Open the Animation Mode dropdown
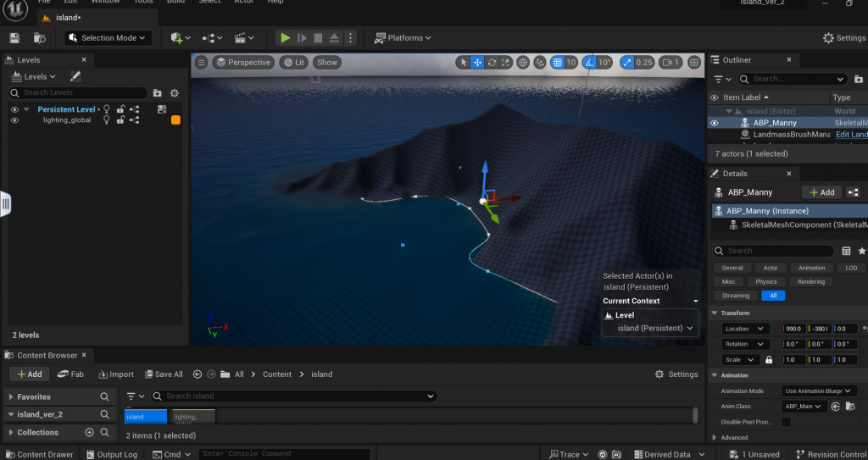The width and height of the screenshot is (868, 460). coord(820,391)
